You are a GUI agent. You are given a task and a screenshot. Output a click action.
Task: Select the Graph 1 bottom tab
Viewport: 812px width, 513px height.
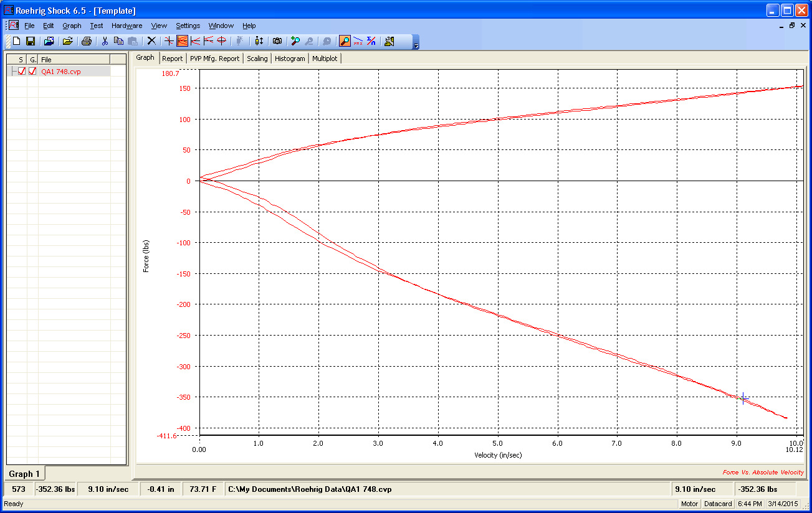pyautogui.click(x=25, y=474)
